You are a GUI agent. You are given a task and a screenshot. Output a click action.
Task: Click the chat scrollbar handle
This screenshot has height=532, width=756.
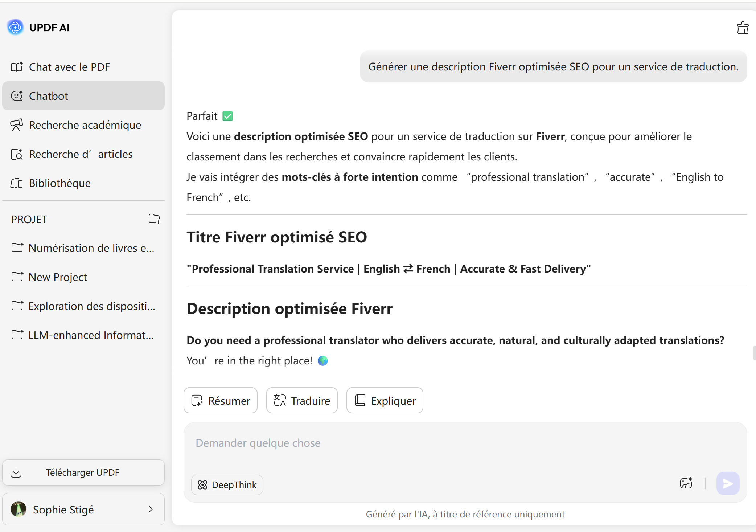[754, 353]
